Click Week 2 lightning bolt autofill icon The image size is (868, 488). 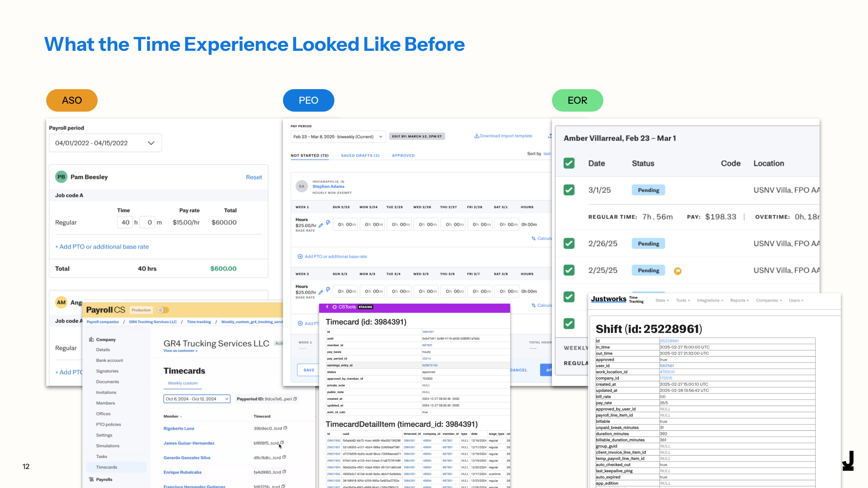pos(328,289)
